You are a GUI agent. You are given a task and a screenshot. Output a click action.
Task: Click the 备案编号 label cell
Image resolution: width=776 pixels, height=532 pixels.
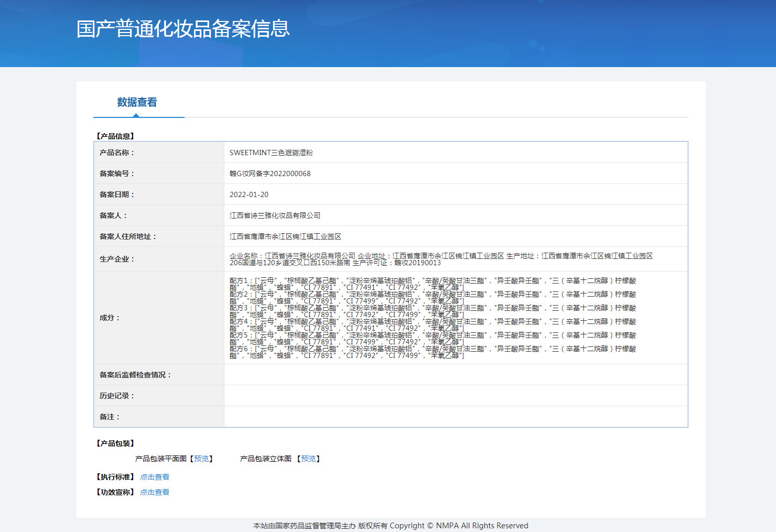pos(159,173)
